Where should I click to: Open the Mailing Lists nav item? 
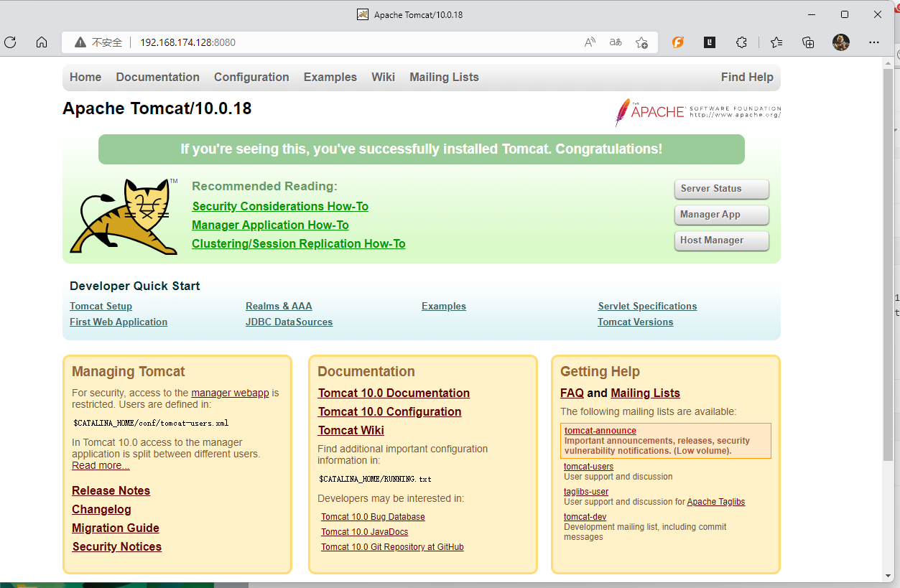point(444,78)
